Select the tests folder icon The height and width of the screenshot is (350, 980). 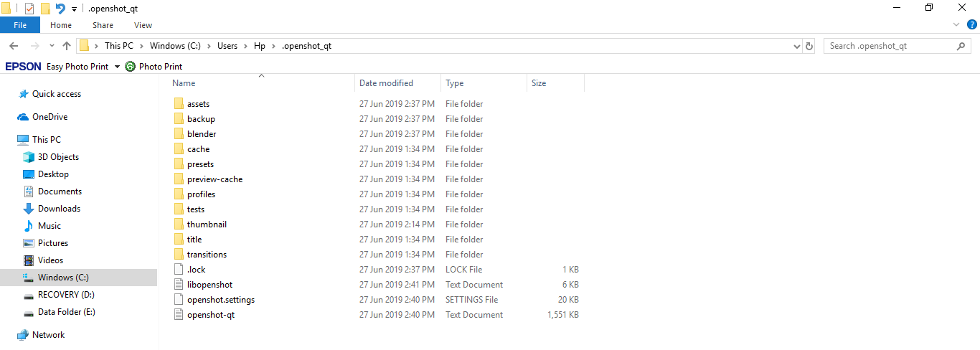[x=179, y=209]
